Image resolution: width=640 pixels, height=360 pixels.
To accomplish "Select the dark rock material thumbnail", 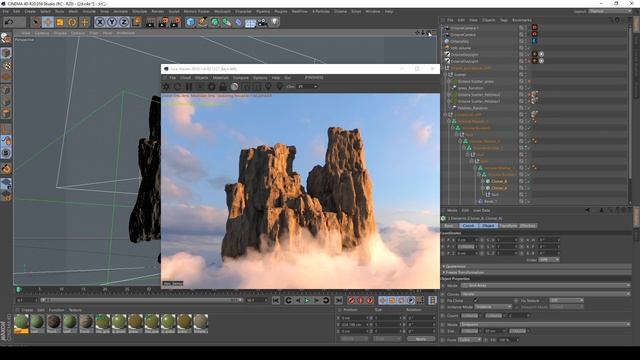I will point(53,324).
